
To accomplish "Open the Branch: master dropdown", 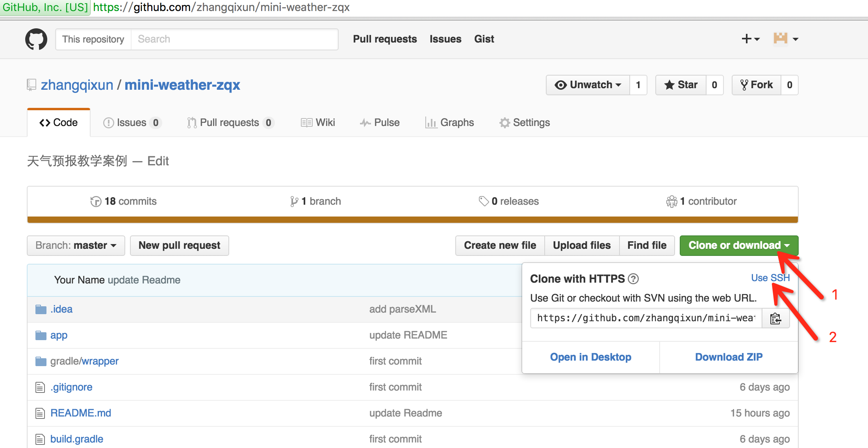I will [x=76, y=246].
